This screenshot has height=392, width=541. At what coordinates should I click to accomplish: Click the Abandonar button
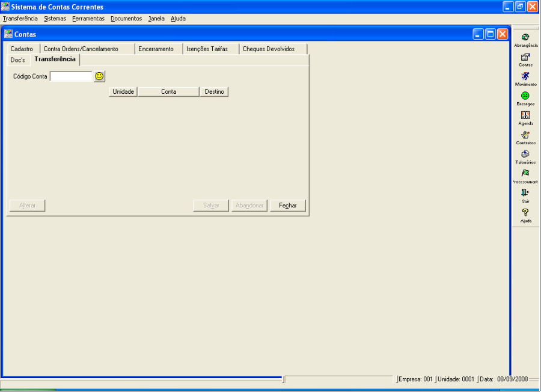(x=249, y=205)
